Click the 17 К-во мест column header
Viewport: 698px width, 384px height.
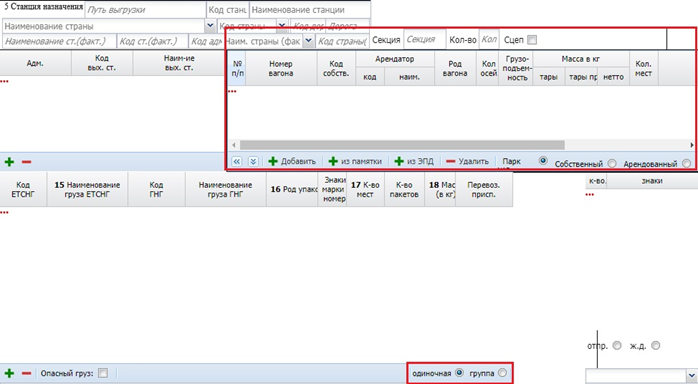click(x=365, y=190)
